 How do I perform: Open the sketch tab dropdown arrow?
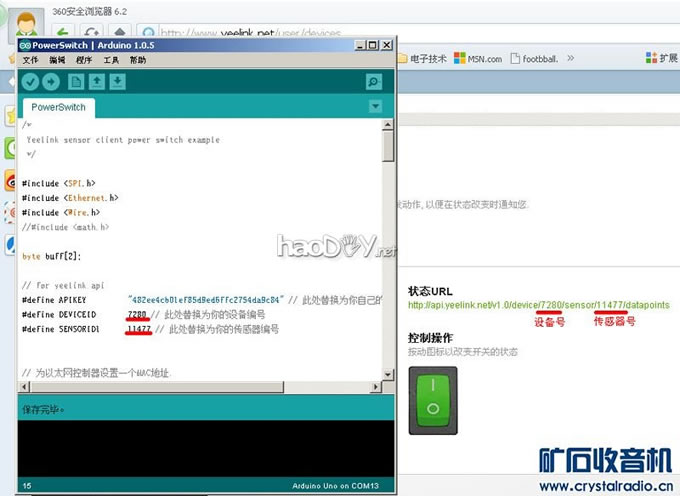tap(375, 106)
